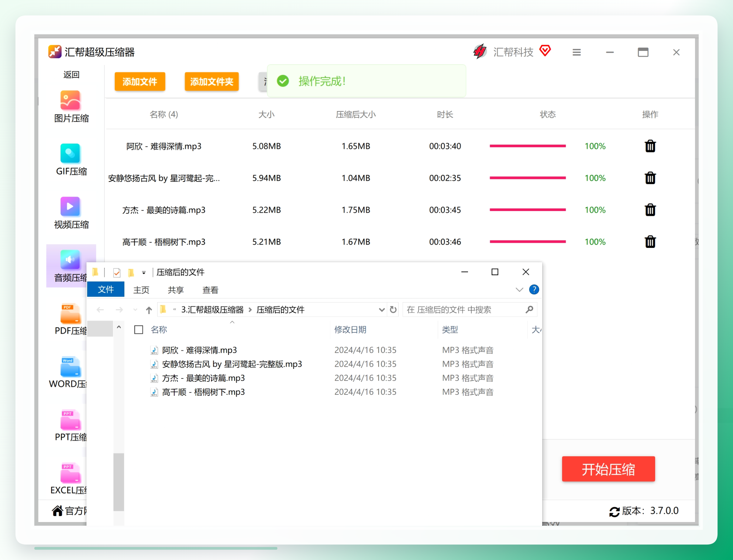Go up one folder level in Explorer
This screenshot has height=560, width=733.
point(149,310)
